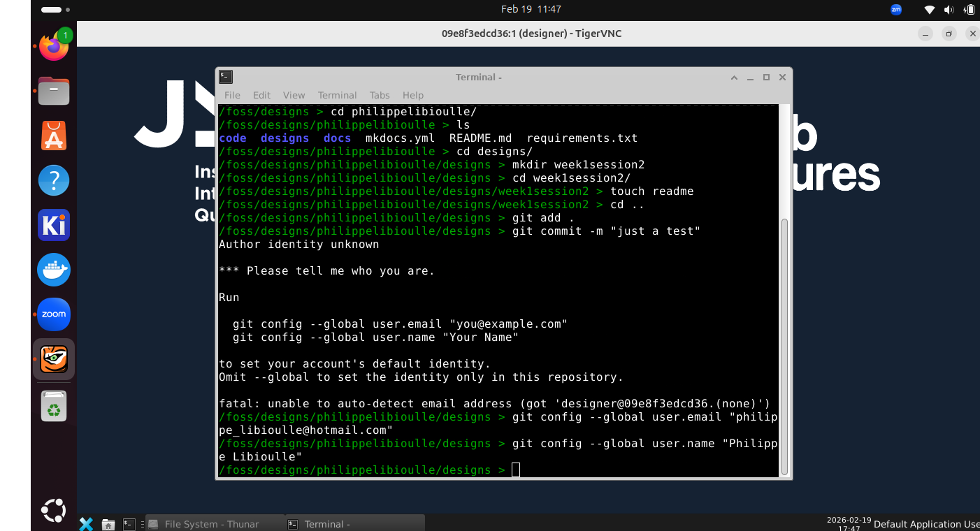The width and height of the screenshot is (980, 531).
Task: Open Firefox from the dock
Action: click(54, 47)
